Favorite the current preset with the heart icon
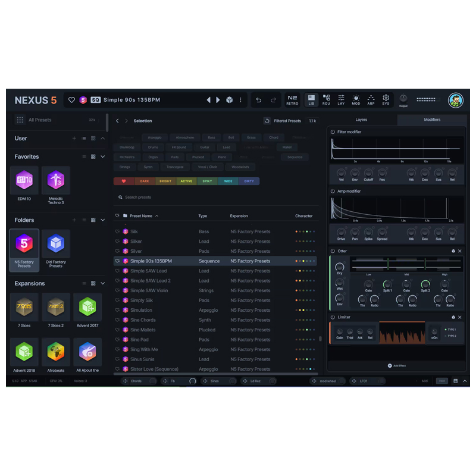The width and height of the screenshot is (476, 476). [71, 100]
